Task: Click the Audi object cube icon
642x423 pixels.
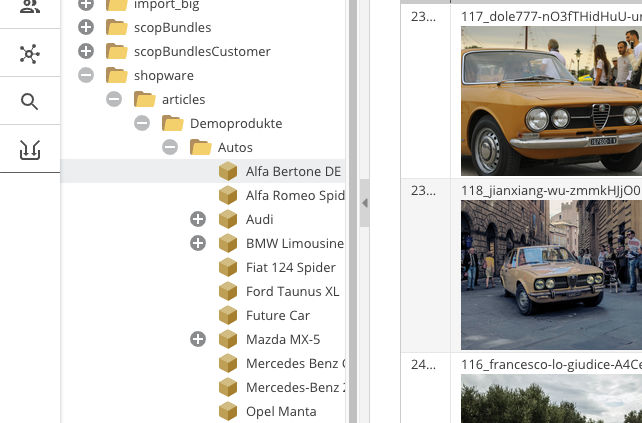Action: coord(228,219)
